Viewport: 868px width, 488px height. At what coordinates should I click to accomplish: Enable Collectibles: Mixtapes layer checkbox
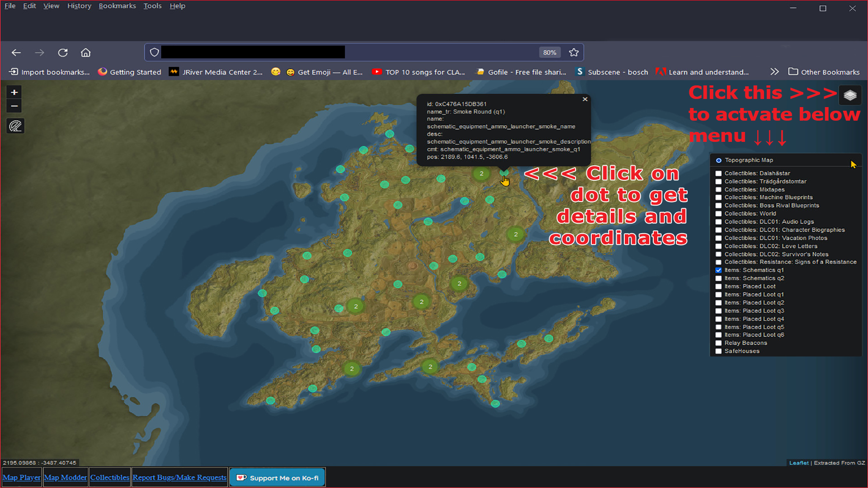[718, 190]
